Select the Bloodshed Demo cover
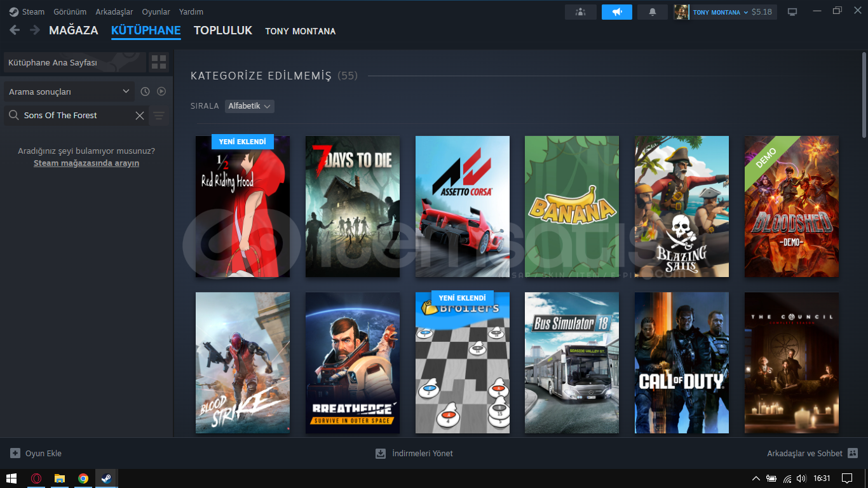The image size is (868, 488). (x=792, y=206)
